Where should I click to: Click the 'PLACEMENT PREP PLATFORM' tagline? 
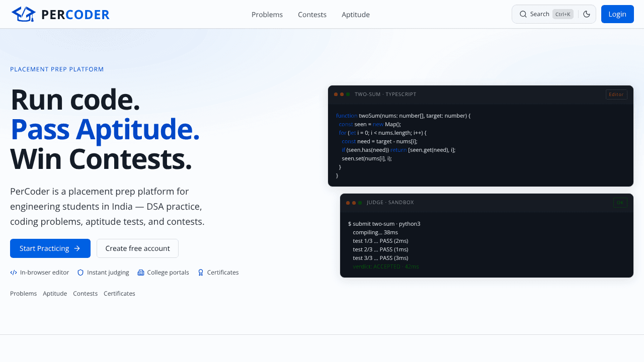pos(57,69)
